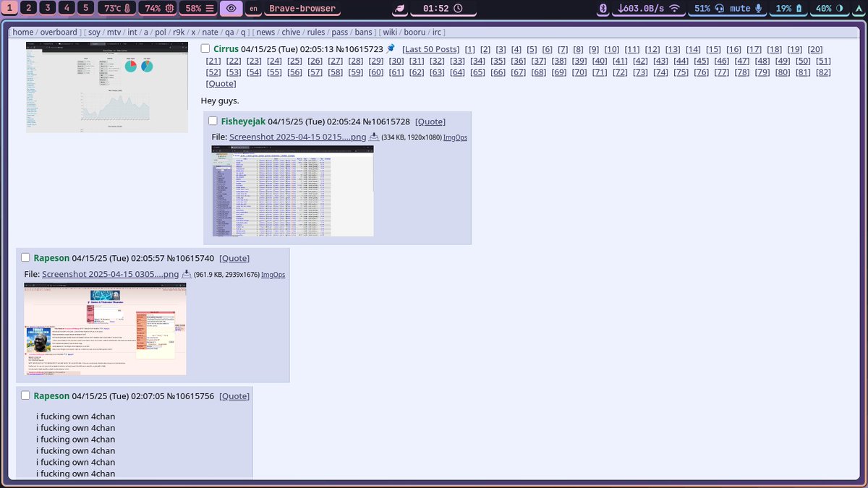Go to thread page [51]

(x=823, y=61)
